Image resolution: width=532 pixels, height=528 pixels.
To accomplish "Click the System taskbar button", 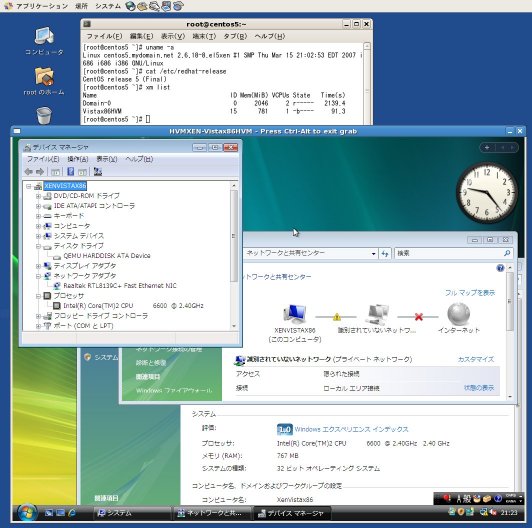I will [x=132, y=513].
